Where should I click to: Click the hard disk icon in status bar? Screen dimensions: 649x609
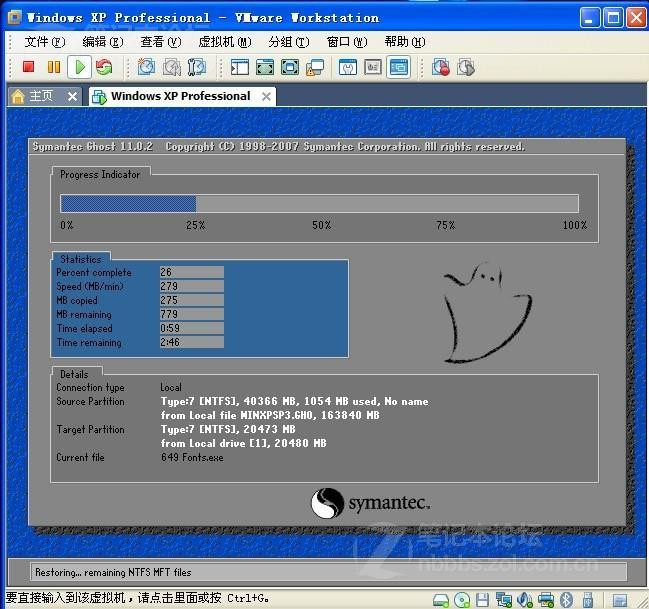click(441, 600)
